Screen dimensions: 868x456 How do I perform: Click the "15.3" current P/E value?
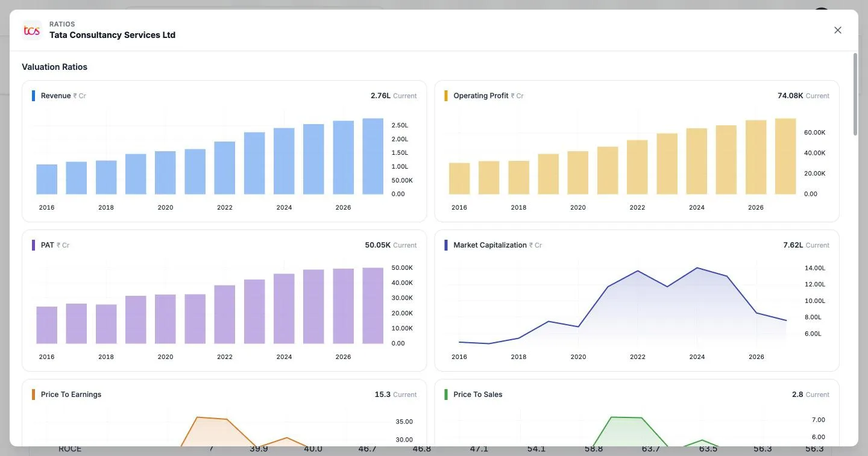pos(383,395)
